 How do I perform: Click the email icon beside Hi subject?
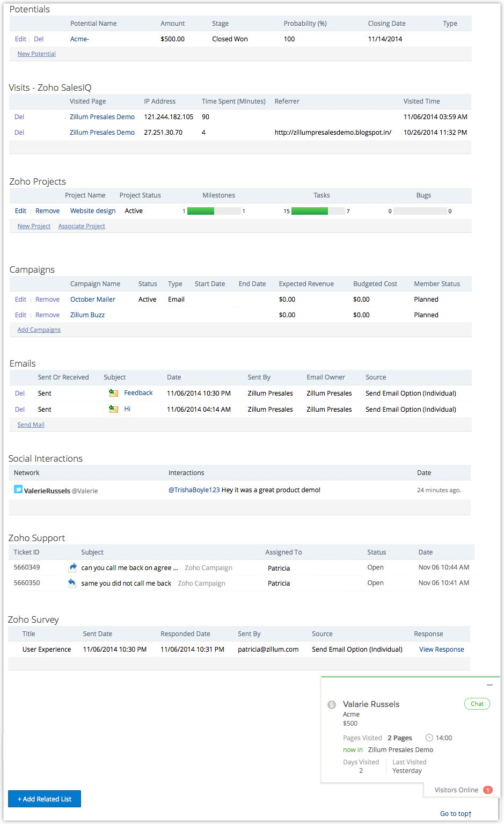pos(113,409)
